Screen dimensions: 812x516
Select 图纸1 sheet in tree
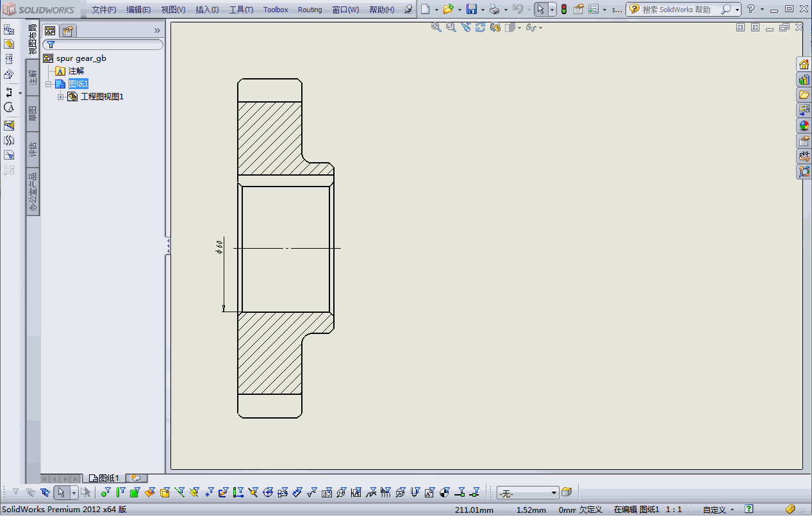click(x=78, y=84)
